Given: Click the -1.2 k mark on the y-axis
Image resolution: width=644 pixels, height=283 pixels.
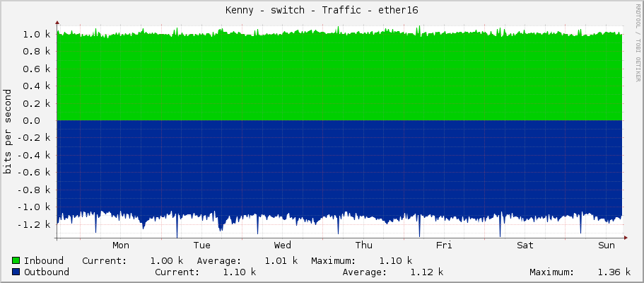Looking at the screenshot, I should coord(34,224).
